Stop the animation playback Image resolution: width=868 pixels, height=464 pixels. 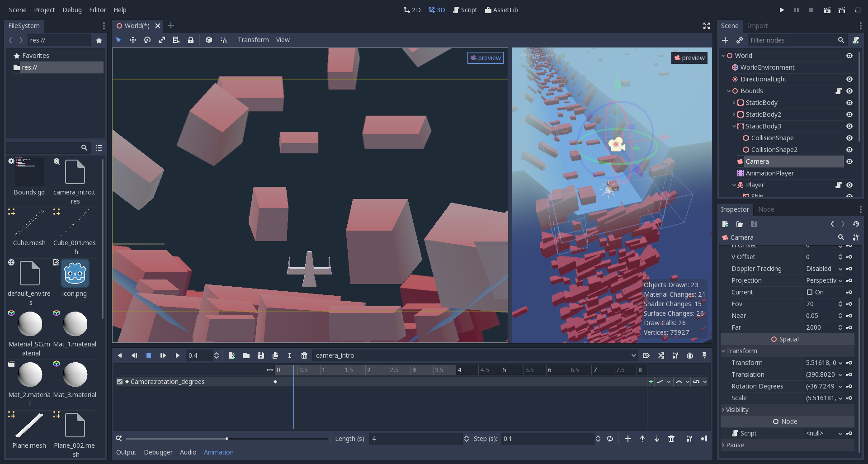(x=149, y=355)
